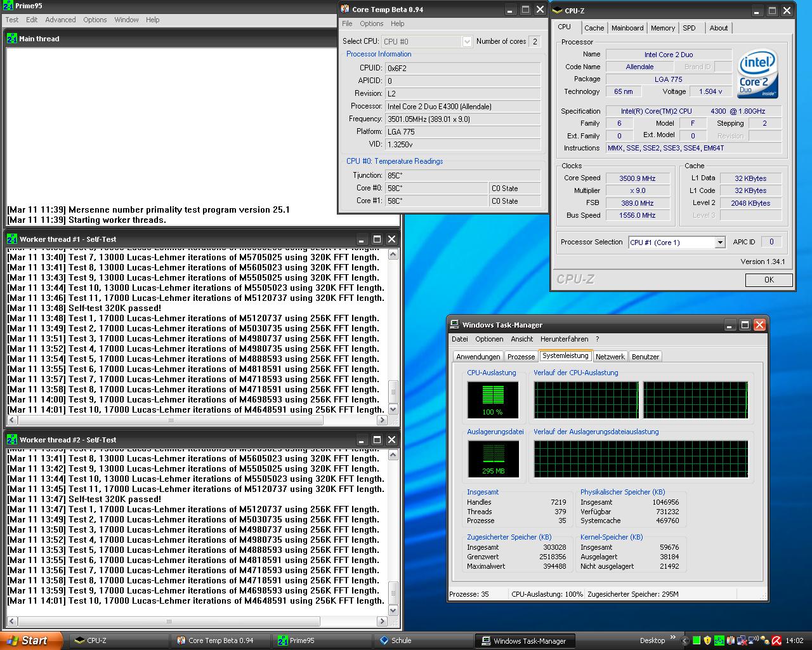Click the green Prime95 tray icon

[x=719, y=640]
